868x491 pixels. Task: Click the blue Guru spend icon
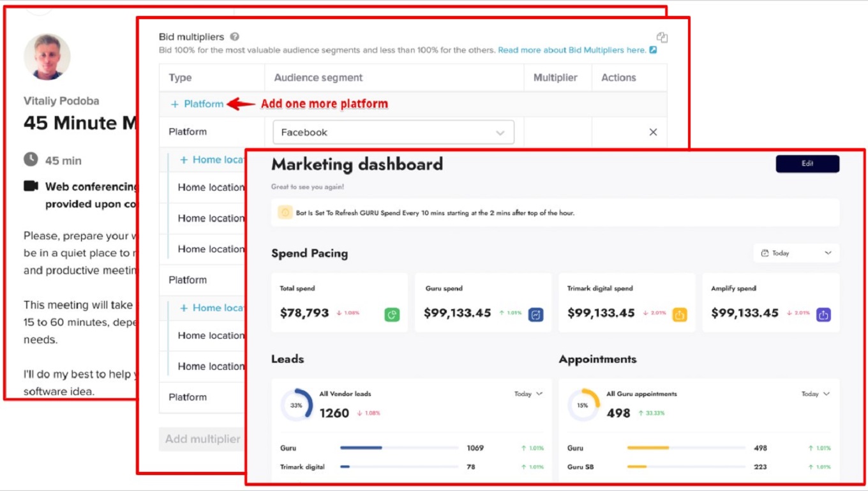click(535, 314)
